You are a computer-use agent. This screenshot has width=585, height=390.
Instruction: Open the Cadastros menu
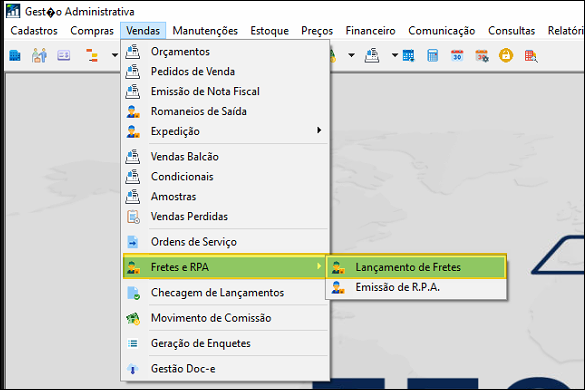coord(34,31)
